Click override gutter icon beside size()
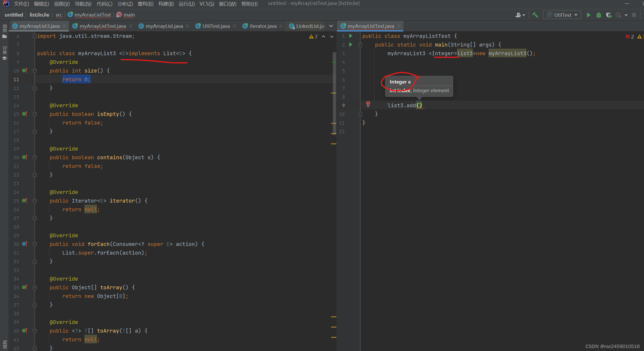This screenshot has height=351, width=644. pyautogui.click(x=25, y=70)
